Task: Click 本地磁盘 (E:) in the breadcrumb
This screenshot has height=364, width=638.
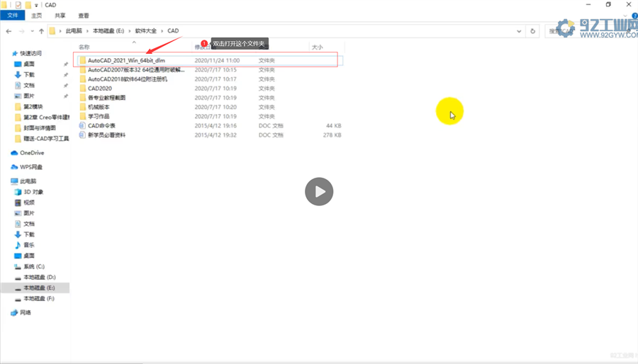Action: 108,31
